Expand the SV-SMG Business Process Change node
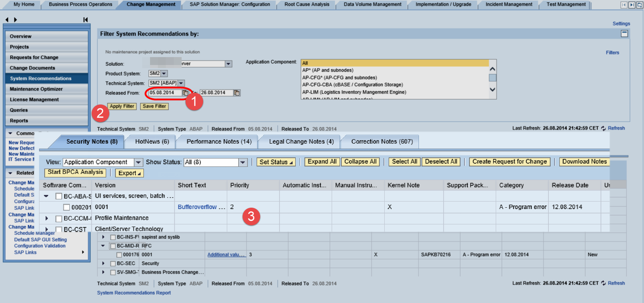Image resolution: width=644 pixels, height=303 pixels. pyautogui.click(x=104, y=272)
